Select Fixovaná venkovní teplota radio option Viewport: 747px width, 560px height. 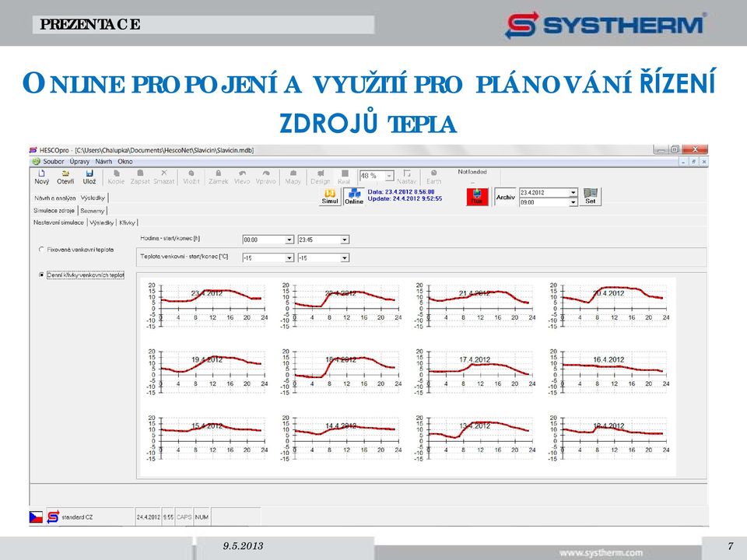[41, 250]
